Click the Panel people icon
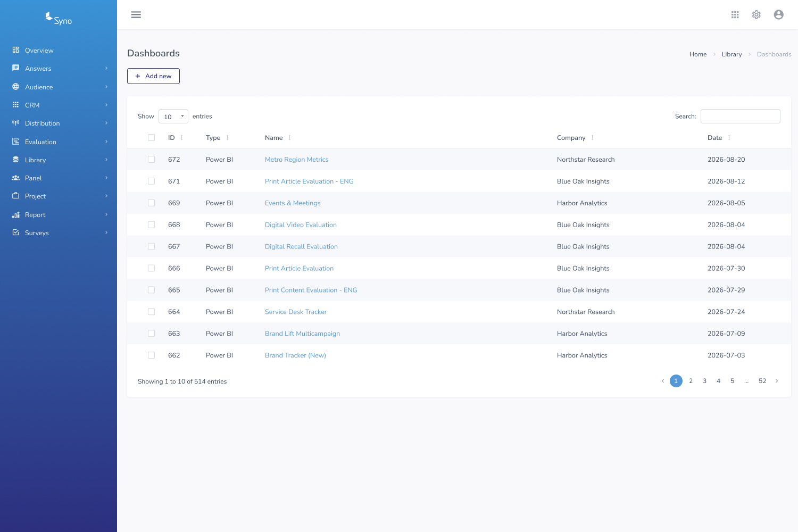This screenshot has width=798, height=532. pyautogui.click(x=15, y=178)
